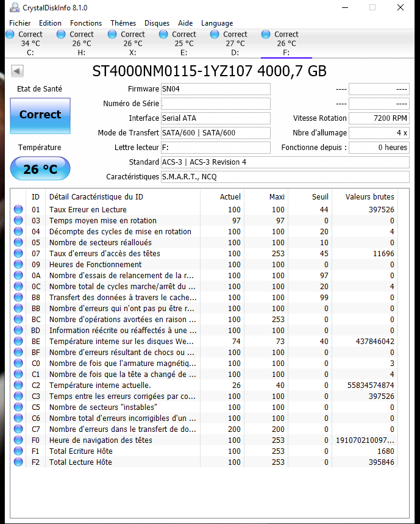Select row Décompte des cycles de mise en rotation
The height and width of the screenshot is (524, 420).
pos(204,231)
